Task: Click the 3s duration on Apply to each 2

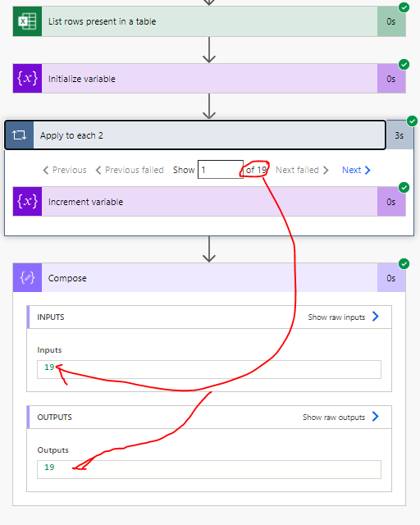Action: coord(399,135)
